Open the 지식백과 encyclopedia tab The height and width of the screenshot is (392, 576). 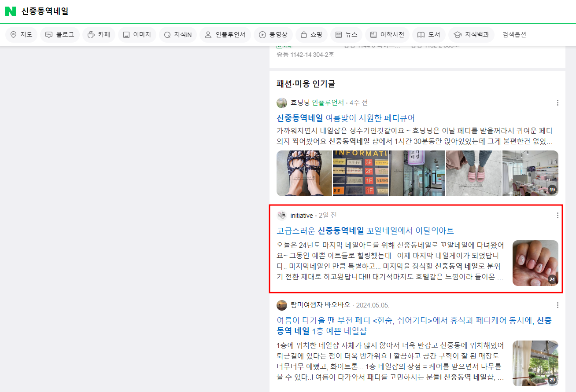471,34
